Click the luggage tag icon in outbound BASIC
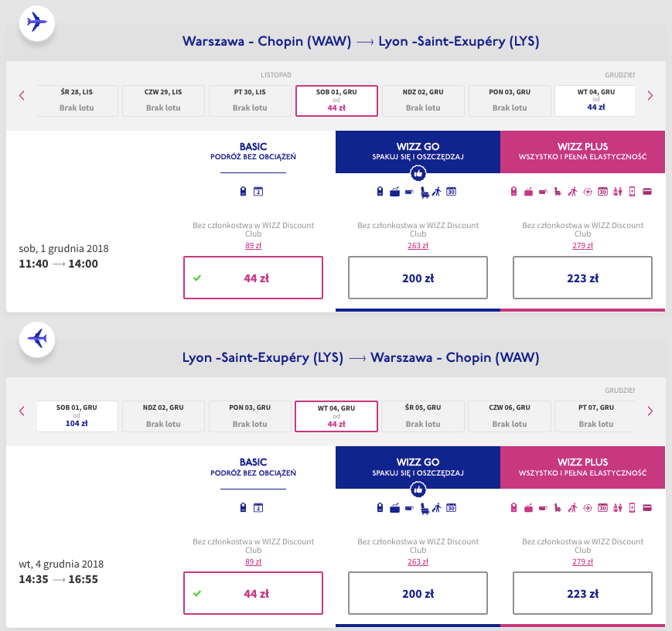 pos(243,191)
